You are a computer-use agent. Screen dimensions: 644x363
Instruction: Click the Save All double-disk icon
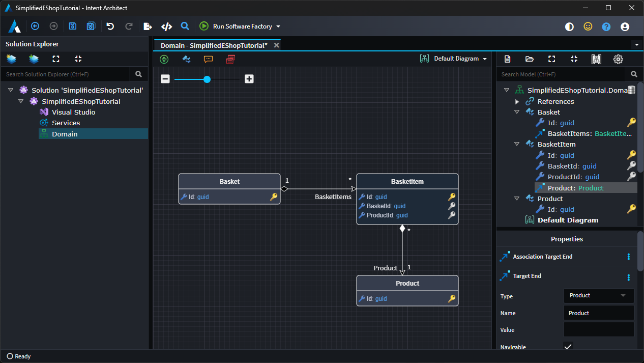coord(91,26)
